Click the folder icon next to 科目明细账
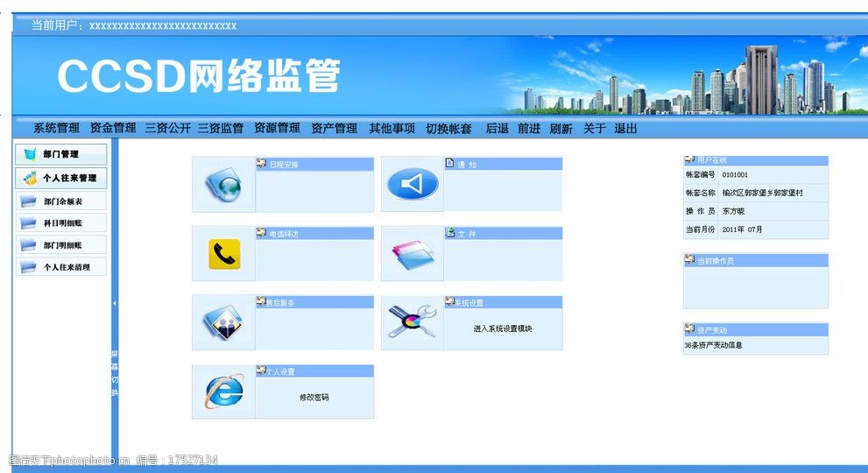The image size is (868, 473). tap(28, 222)
